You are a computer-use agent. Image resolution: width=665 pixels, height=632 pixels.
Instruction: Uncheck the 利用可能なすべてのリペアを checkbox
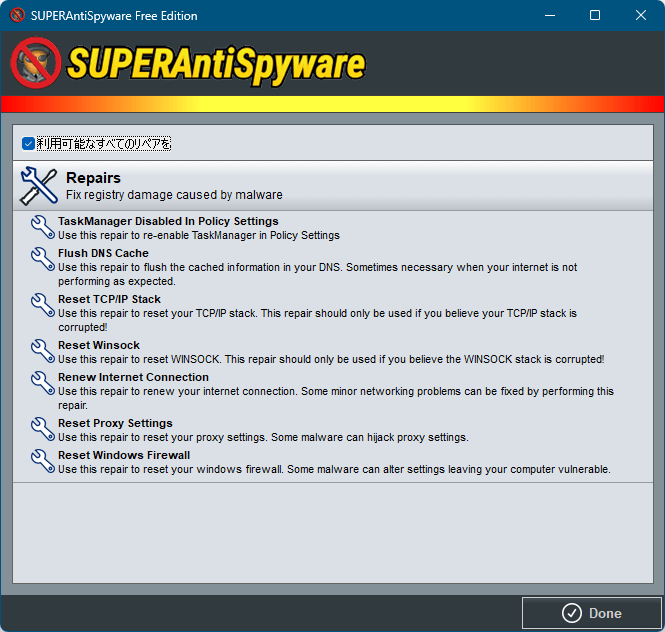tap(28, 144)
